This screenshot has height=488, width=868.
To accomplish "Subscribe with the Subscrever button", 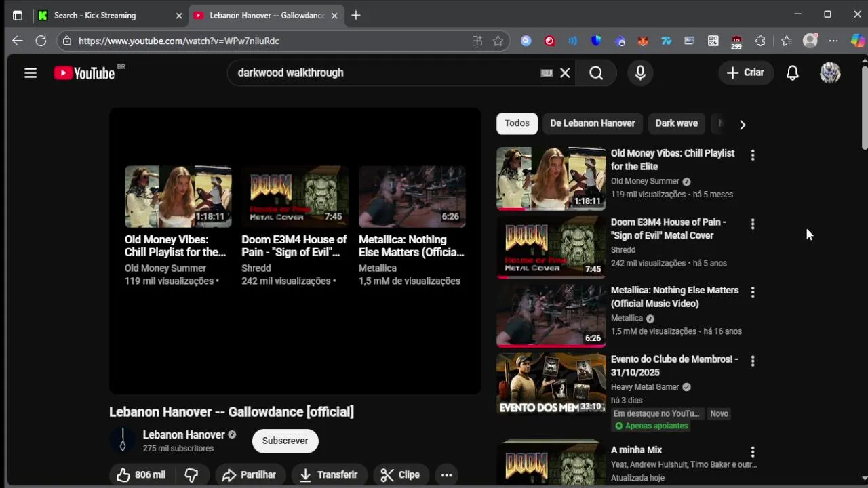I will pos(285,441).
